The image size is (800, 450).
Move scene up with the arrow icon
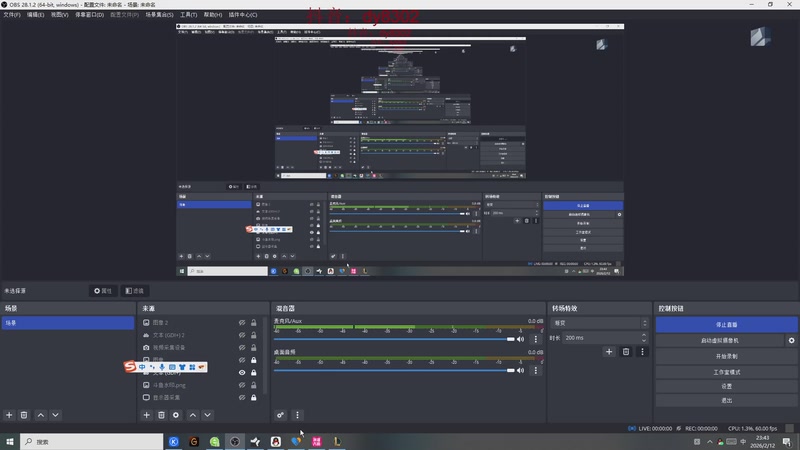pos(41,415)
